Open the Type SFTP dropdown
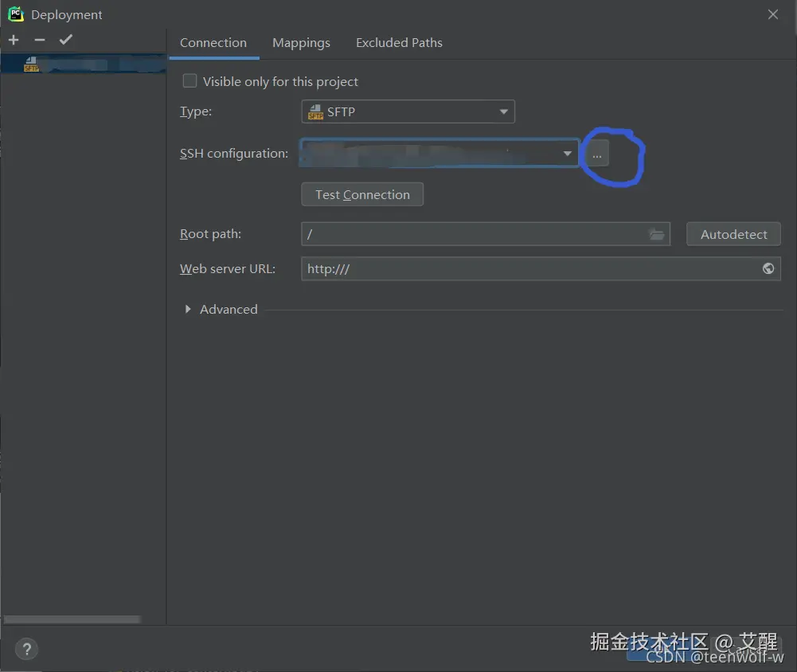Viewport: 797px width, 672px height. click(x=408, y=111)
